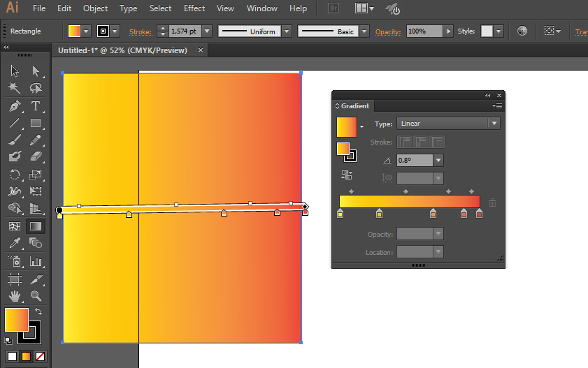Open Basic brush definition dropdown
Screen dimensions: 588x368
tap(364, 31)
